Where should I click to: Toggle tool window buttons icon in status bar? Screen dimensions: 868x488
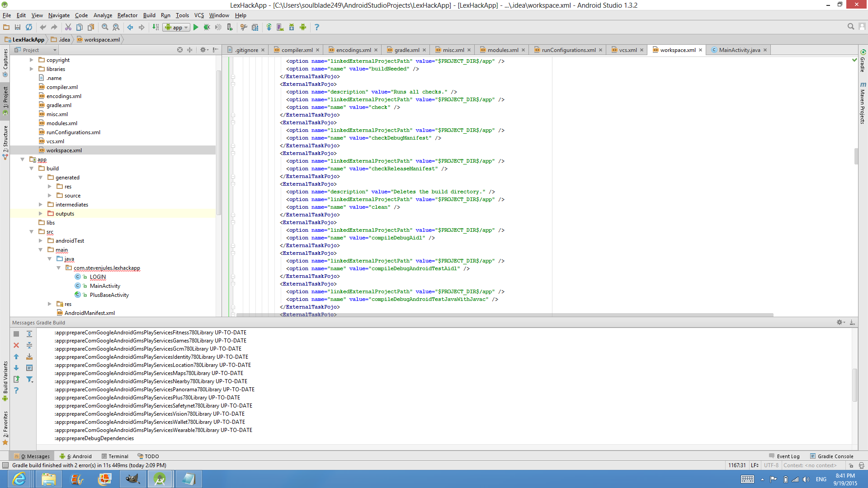(5, 465)
